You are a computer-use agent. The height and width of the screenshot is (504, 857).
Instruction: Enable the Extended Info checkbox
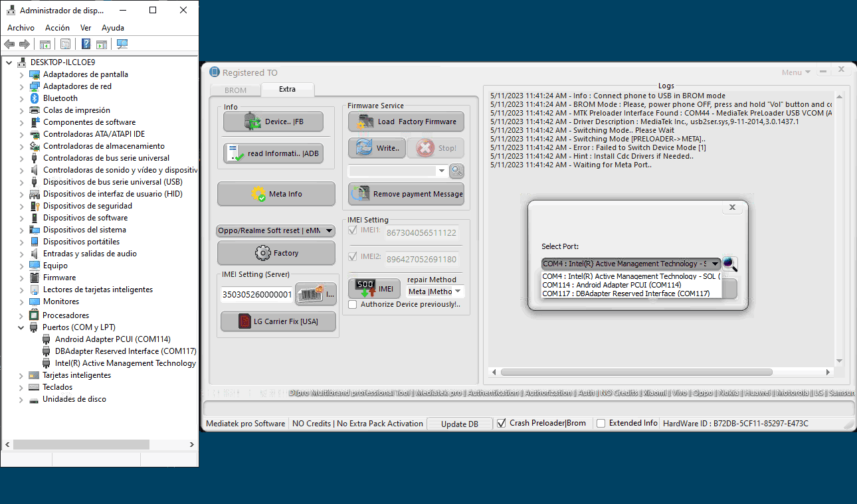tap(601, 423)
